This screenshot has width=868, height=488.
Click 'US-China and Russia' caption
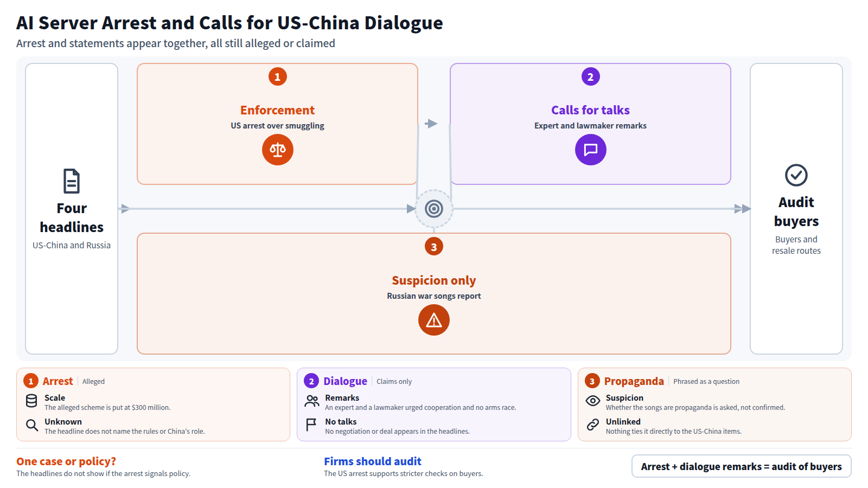tap(72, 245)
